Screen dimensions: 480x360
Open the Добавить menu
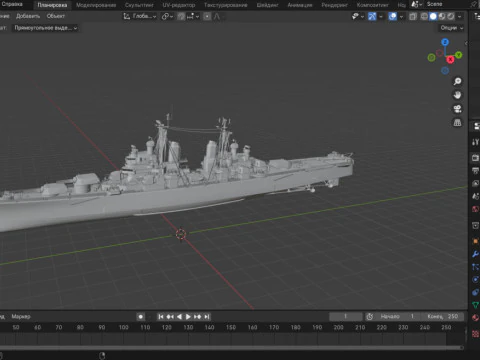pyautogui.click(x=28, y=16)
